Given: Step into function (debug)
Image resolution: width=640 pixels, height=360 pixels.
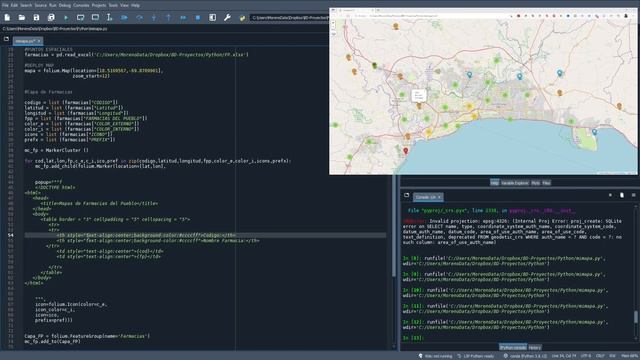Looking at the screenshot, I should [154, 18].
